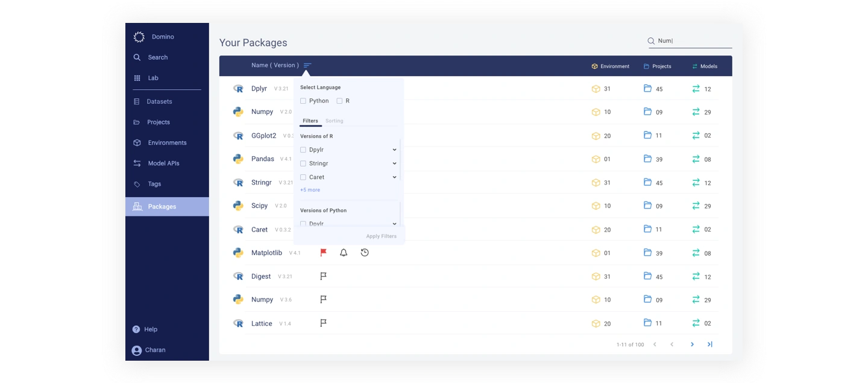Check the Python language checkbox
The image size is (868, 383).
[303, 101]
